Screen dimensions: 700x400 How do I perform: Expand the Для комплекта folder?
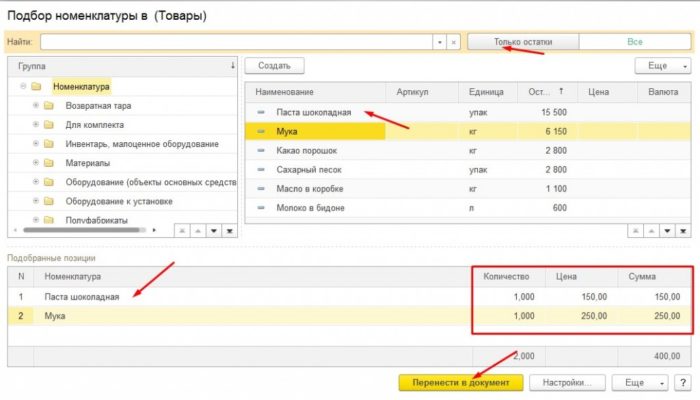click(x=36, y=125)
